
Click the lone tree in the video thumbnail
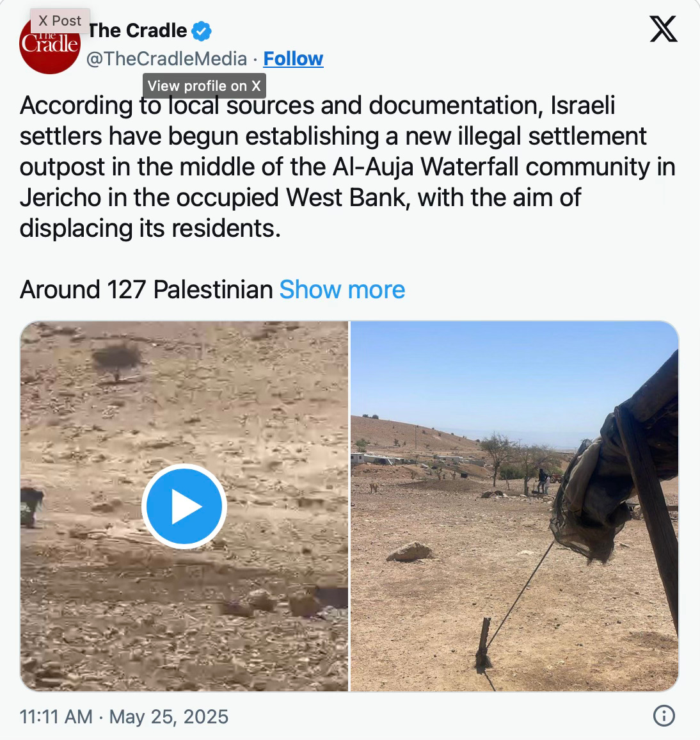coord(117,362)
